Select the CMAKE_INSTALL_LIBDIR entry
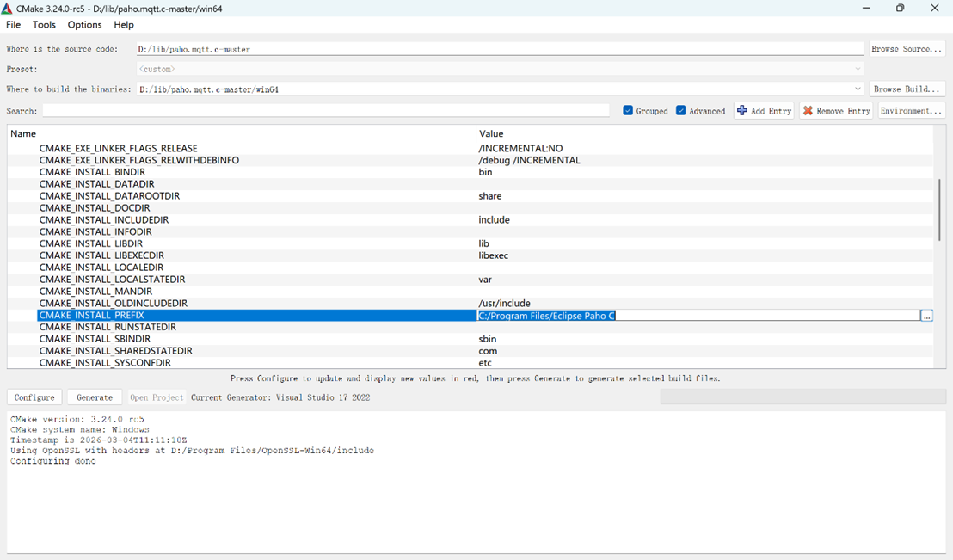 (x=91, y=243)
